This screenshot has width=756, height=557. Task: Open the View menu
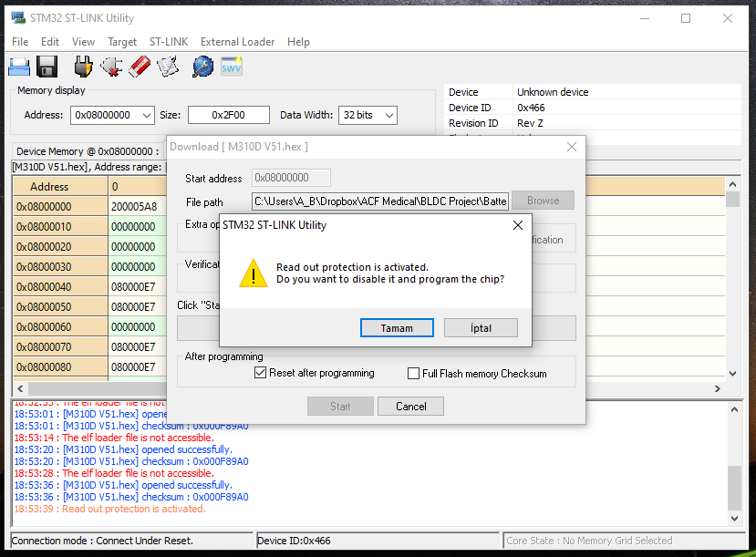click(x=83, y=42)
